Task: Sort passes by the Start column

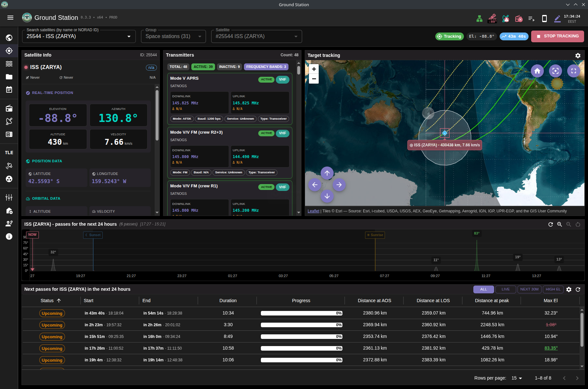Action: (x=88, y=301)
